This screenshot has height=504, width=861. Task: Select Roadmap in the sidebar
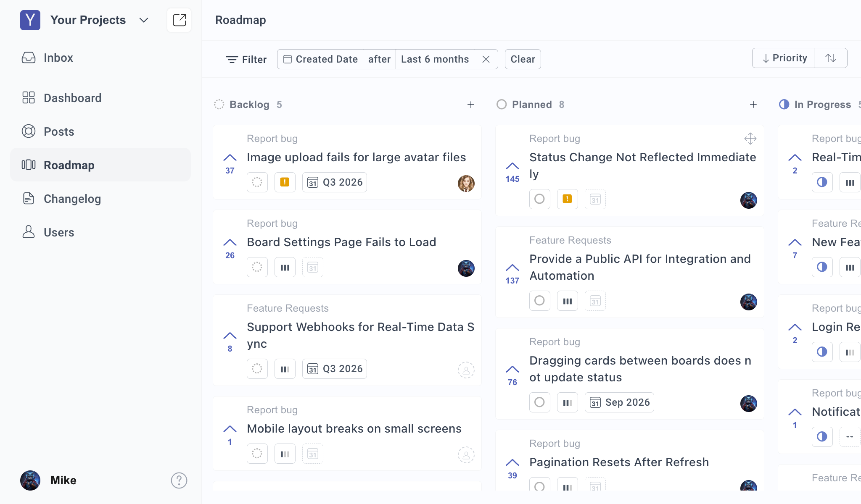(x=69, y=165)
